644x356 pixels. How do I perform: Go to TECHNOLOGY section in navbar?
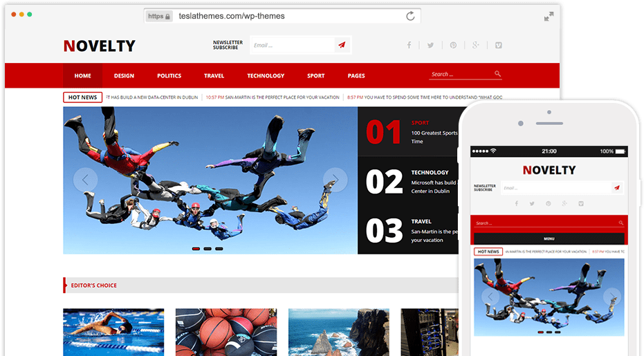[x=266, y=75]
